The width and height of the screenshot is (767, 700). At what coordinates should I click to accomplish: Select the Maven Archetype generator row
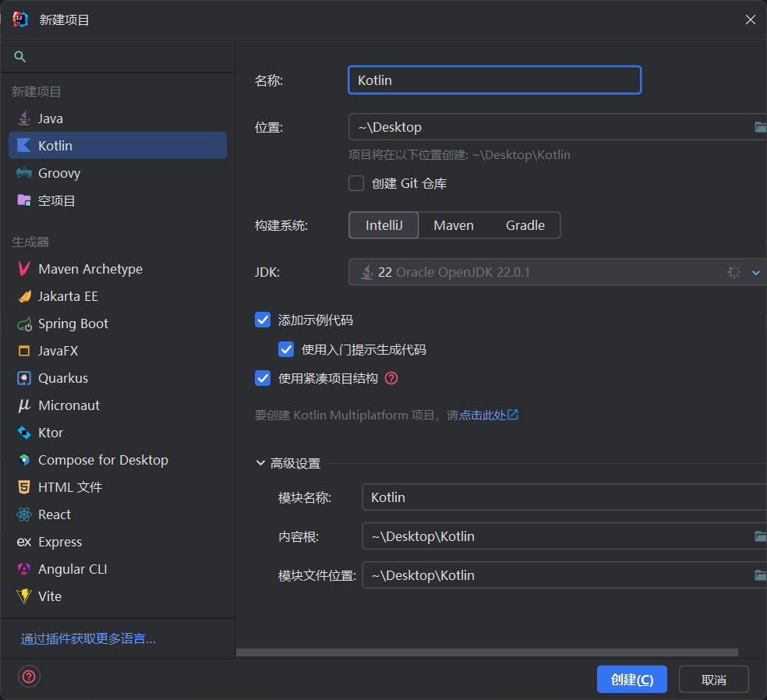point(118,269)
